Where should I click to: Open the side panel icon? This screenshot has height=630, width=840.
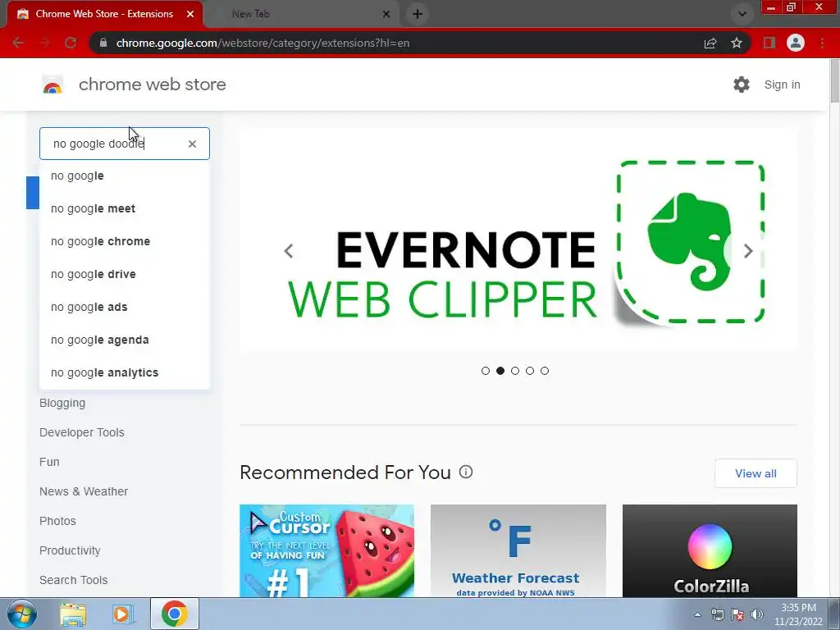pyautogui.click(x=769, y=43)
